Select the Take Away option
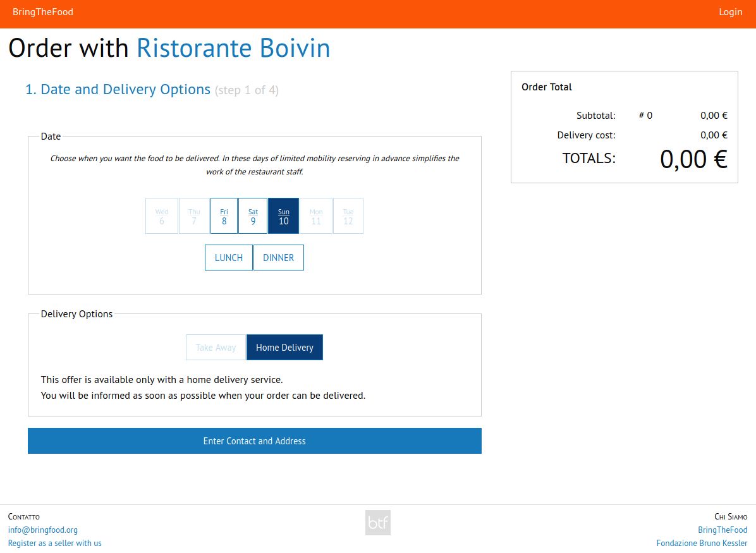The image size is (756, 553). point(216,347)
